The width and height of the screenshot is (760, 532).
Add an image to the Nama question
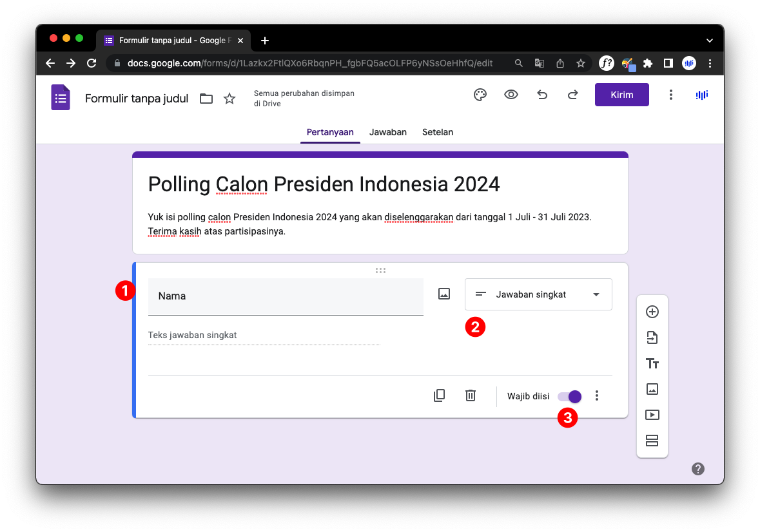pos(443,293)
